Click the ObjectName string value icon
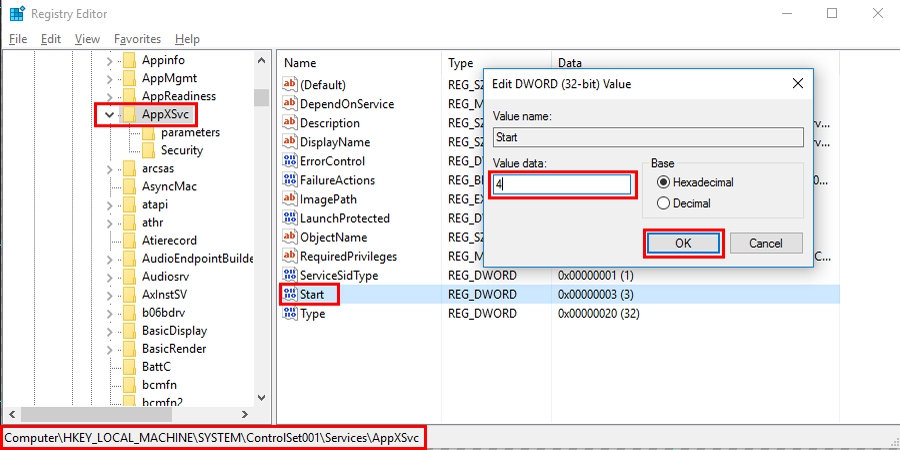The height and width of the screenshot is (450, 900). pyautogui.click(x=290, y=236)
